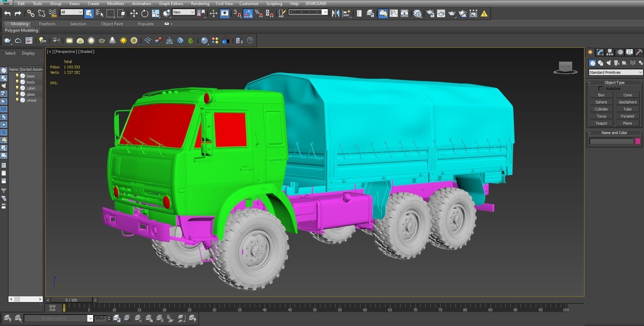
Task: Click the Mirror tool icon
Action: [x=335, y=13]
